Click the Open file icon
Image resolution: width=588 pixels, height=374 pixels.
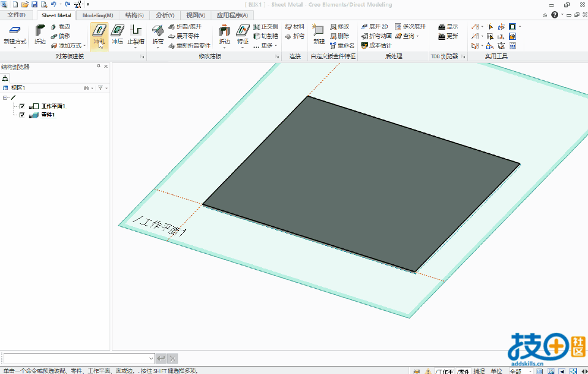[24, 4]
